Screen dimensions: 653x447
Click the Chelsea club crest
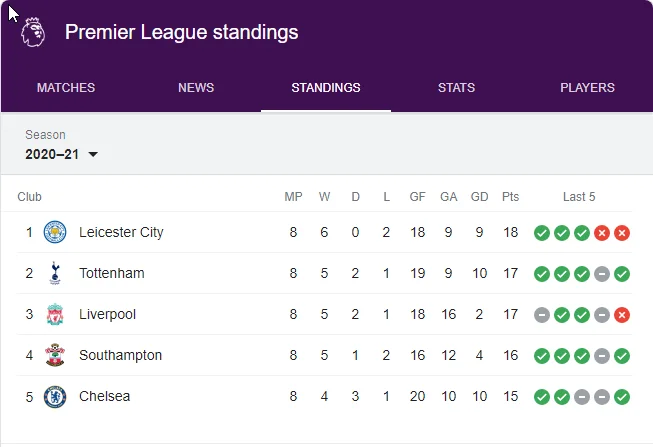(55, 397)
